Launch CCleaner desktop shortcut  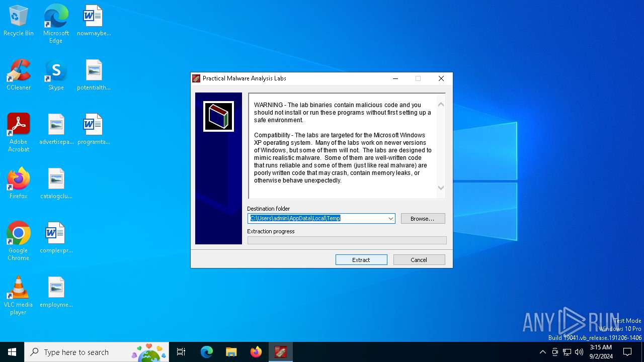pyautogui.click(x=19, y=75)
